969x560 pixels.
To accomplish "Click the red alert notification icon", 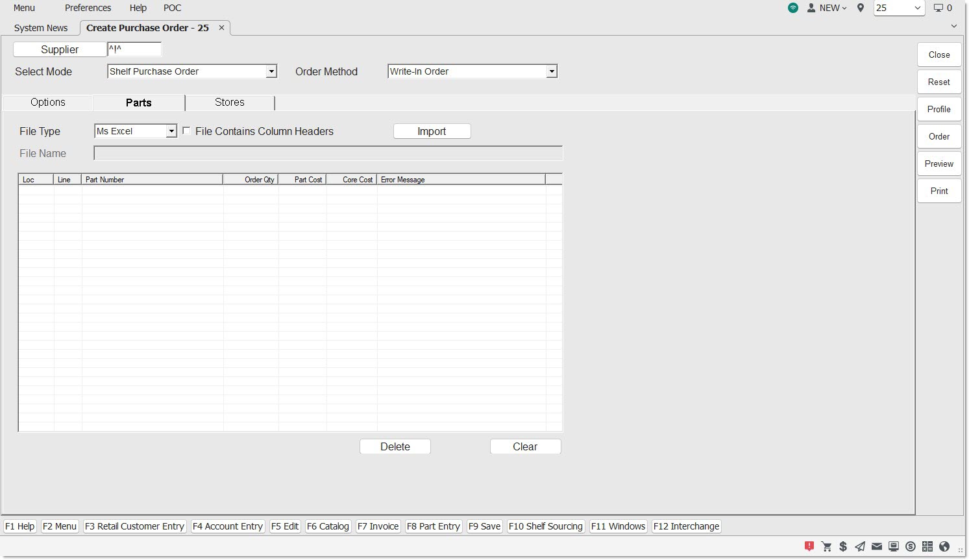I will pyautogui.click(x=809, y=546).
